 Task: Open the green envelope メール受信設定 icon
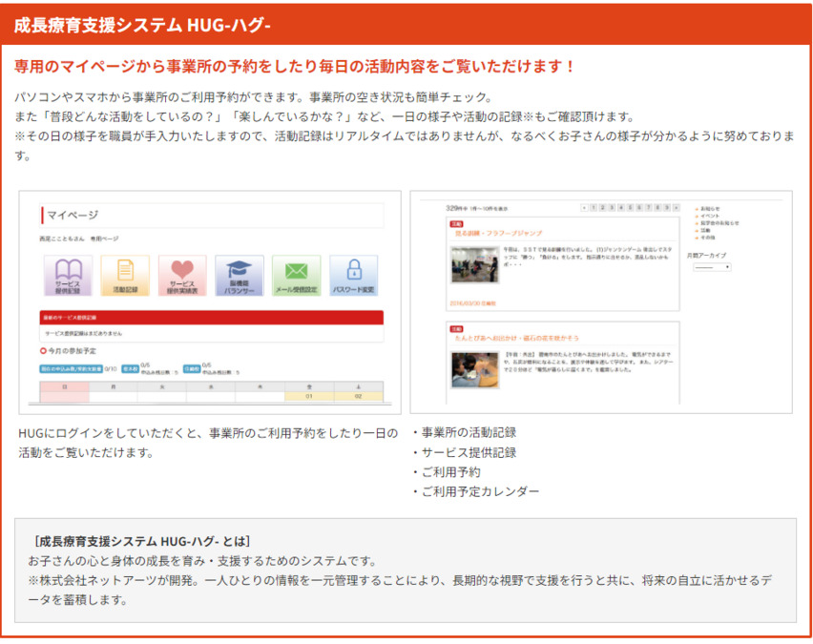pos(296,276)
